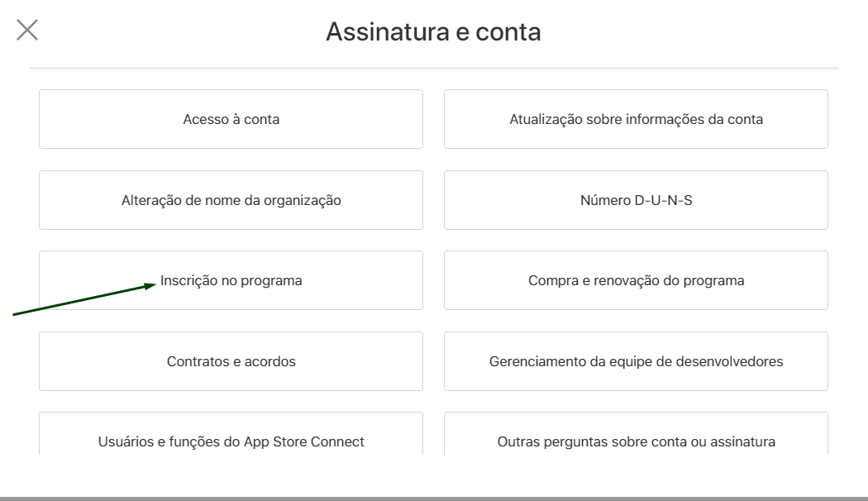Open Outras perguntas sobre conta ou assinatura
This screenshot has height=501, width=868.
[636, 434]
